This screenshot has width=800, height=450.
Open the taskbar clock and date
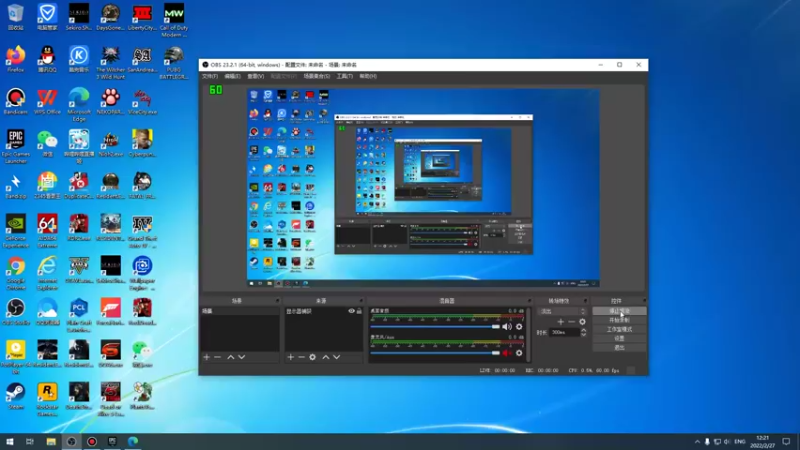762,441
